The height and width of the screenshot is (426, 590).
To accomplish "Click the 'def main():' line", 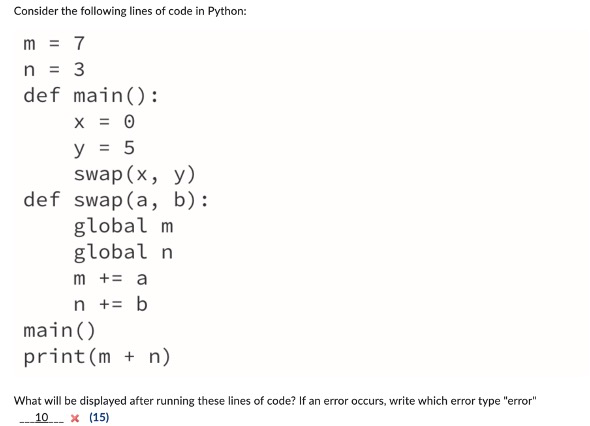I will pyautogui.click(x=91, y=96).
